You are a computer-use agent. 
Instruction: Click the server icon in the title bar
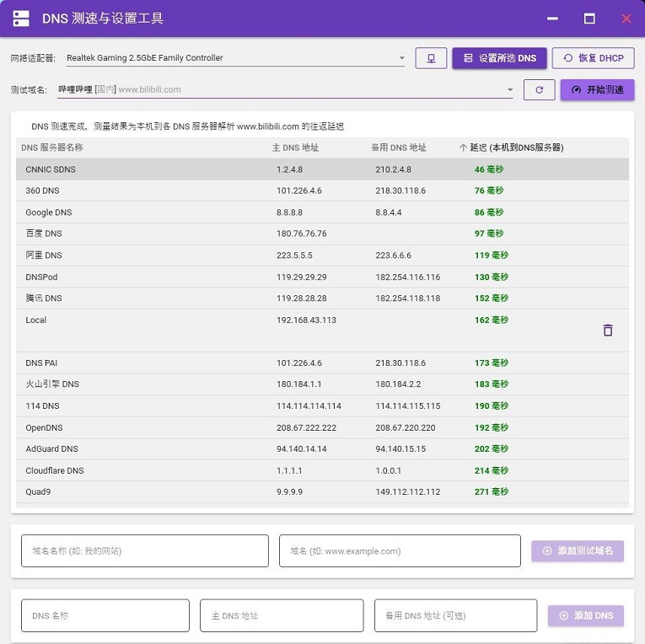point(21,19)
